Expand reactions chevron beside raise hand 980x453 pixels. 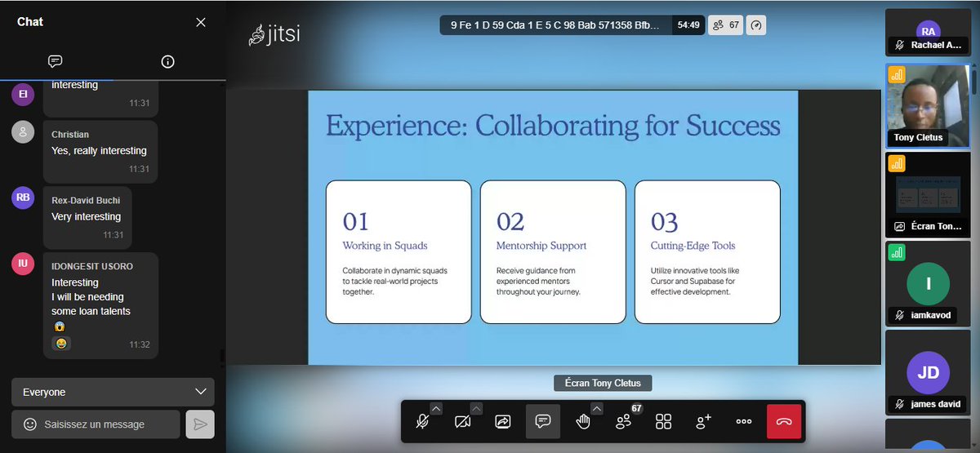point(597,409)
